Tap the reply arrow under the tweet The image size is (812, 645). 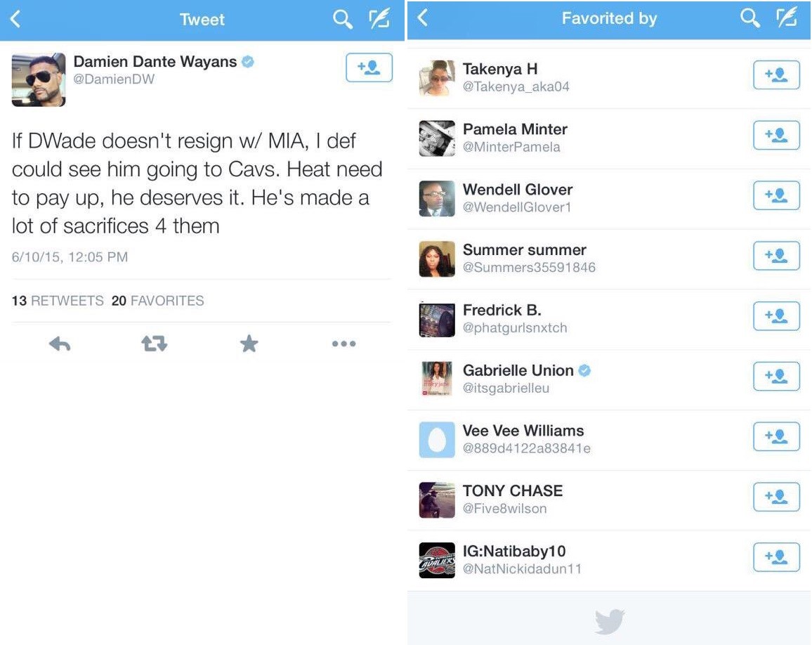60,344
